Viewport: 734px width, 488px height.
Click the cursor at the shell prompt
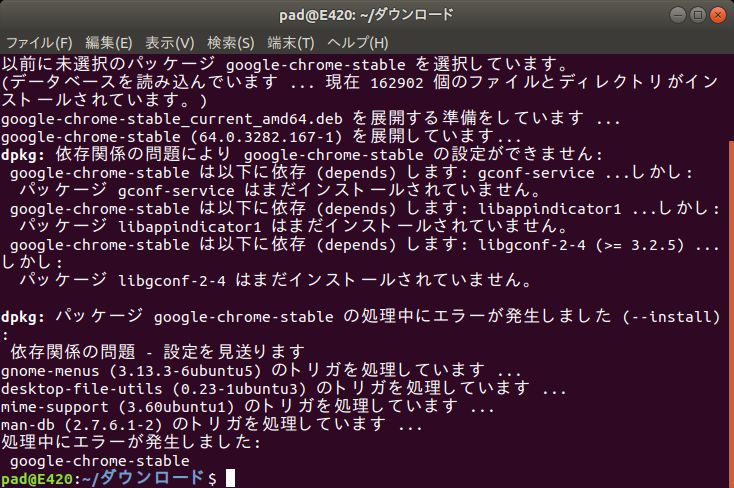tap(230, 478)
